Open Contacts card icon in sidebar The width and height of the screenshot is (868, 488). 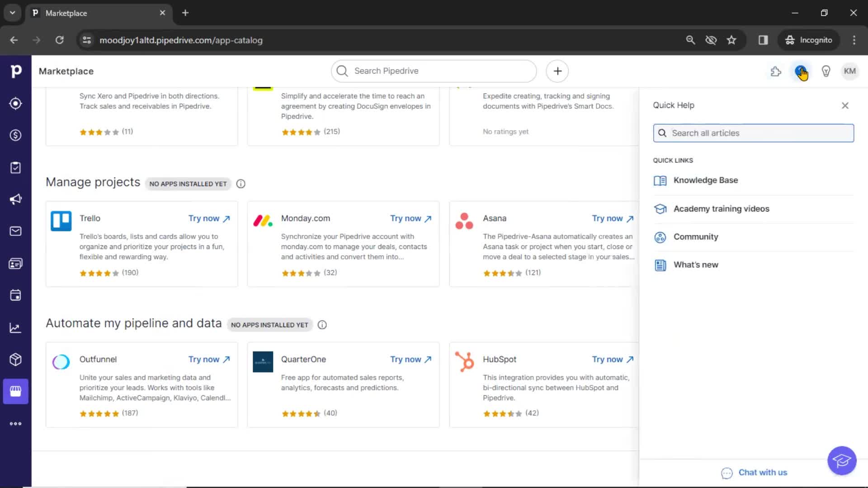tap(15, 263)
